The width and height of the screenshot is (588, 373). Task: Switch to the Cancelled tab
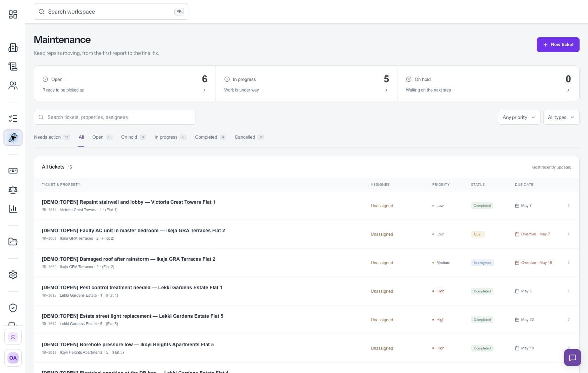click(x=249, y=137)
